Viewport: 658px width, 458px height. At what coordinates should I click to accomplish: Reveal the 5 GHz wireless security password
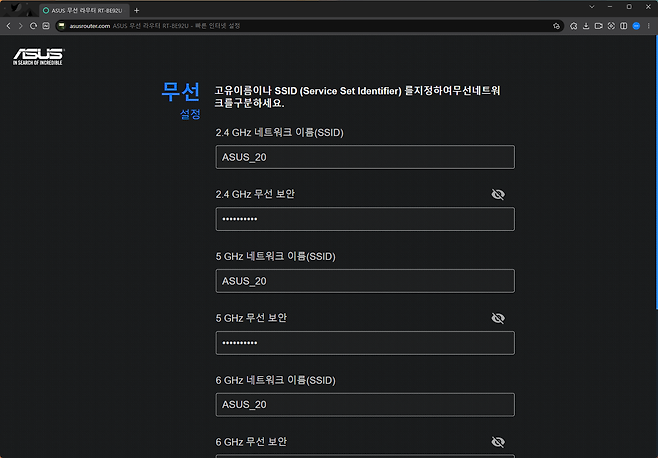click(498, 318)
